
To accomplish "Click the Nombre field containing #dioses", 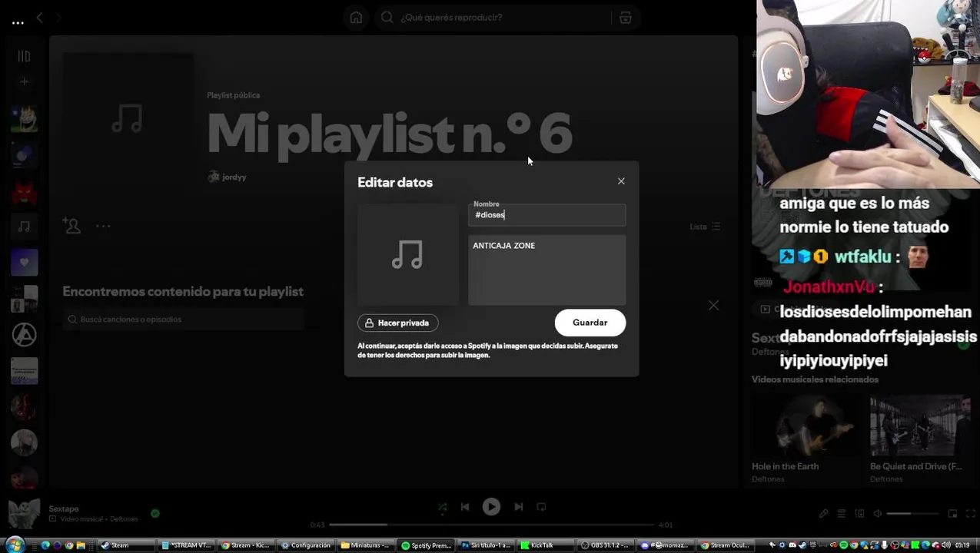I will coord(546,215).
